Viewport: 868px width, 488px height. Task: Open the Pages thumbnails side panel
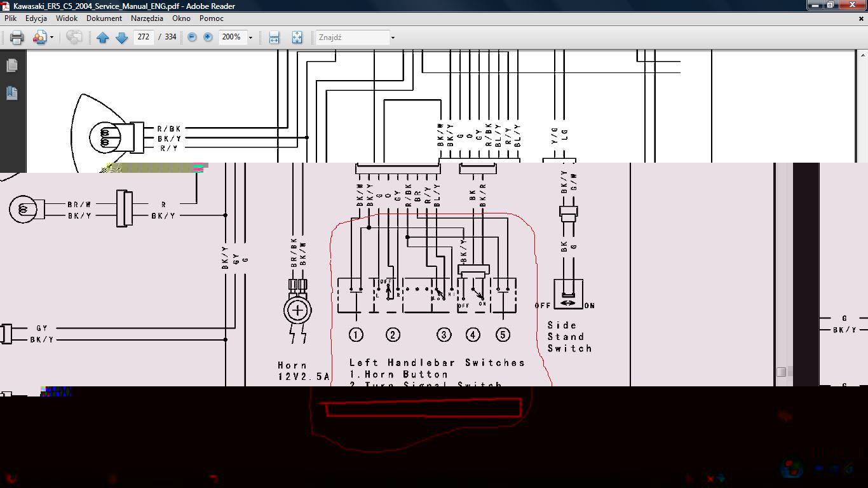pyautogui.click(x=12, y=65)
